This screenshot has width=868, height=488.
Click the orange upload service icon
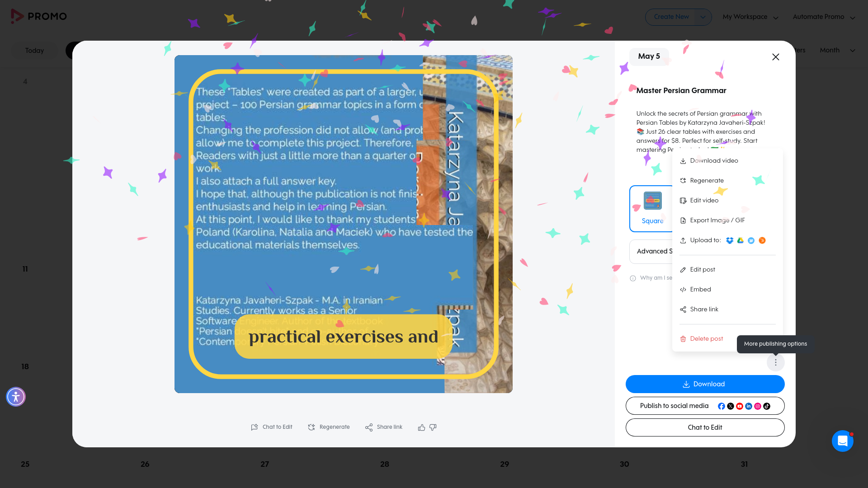coord(762,240)
